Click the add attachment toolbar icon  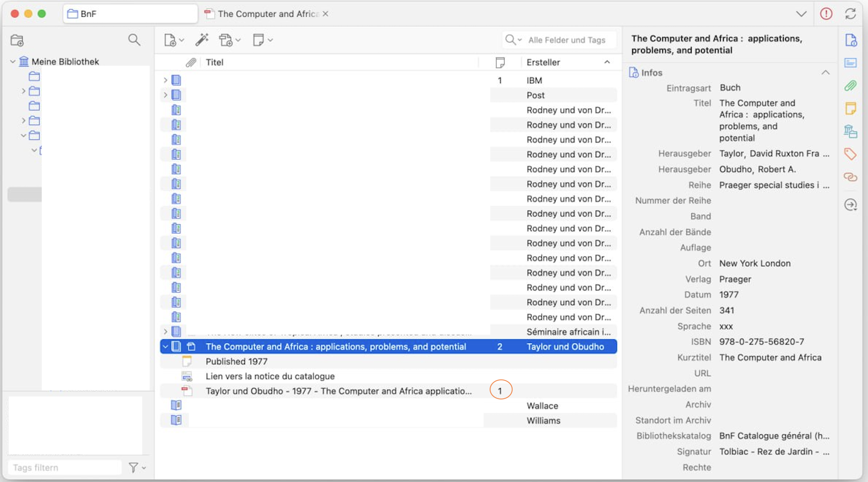point(226,40)
